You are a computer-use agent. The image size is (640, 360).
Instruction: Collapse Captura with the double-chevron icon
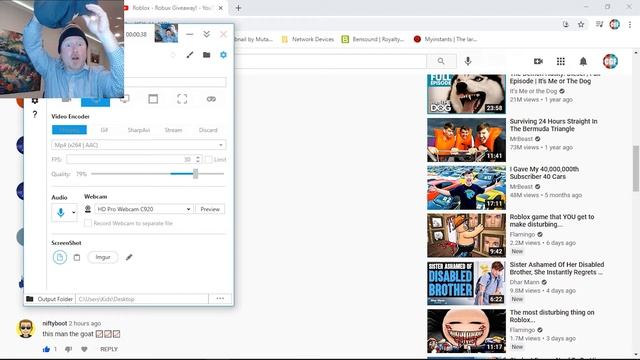[207, 34]
